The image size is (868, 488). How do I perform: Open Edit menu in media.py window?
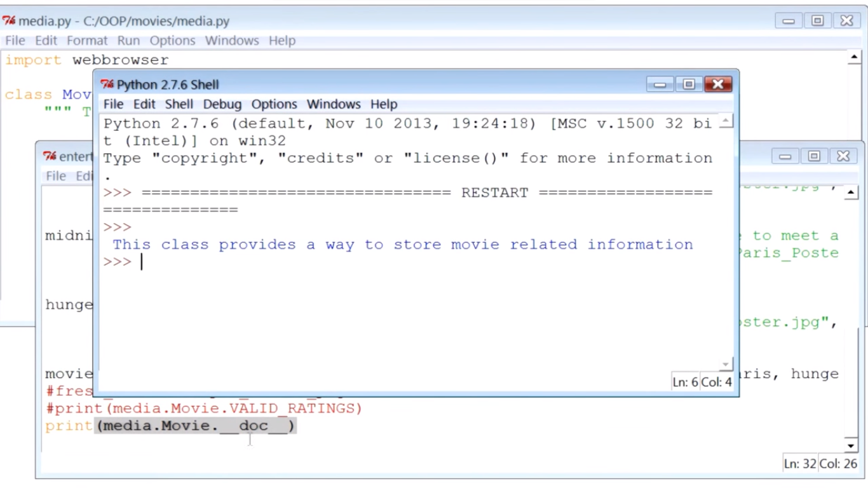[x=46, y=41]
